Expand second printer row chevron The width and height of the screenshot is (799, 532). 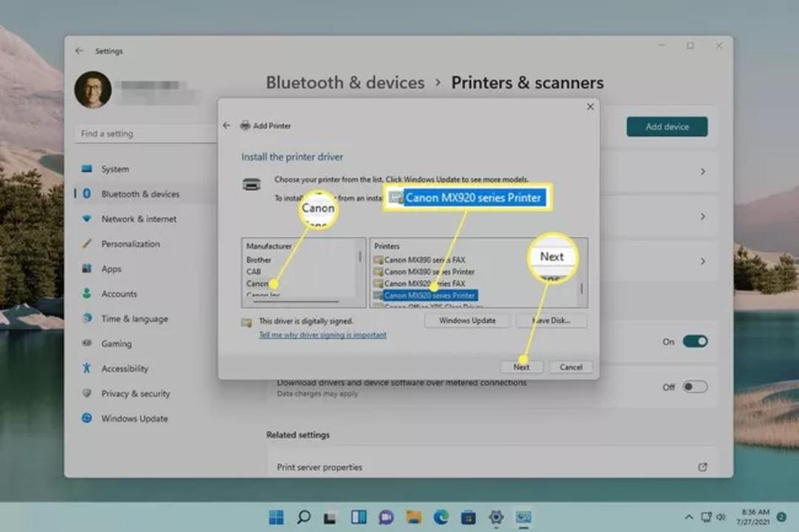[x=703, y=217]
